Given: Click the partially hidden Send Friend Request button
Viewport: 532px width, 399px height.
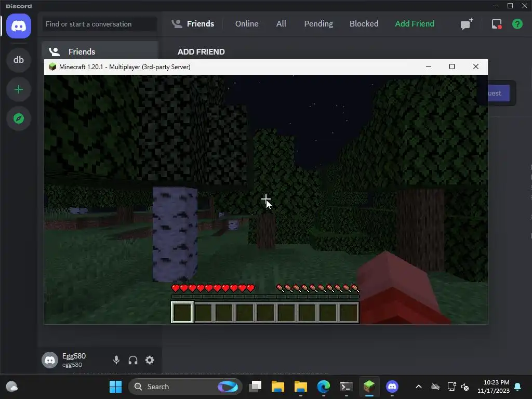Looking at the screenshot, I should pyautogui.click(x=499, y=94).
